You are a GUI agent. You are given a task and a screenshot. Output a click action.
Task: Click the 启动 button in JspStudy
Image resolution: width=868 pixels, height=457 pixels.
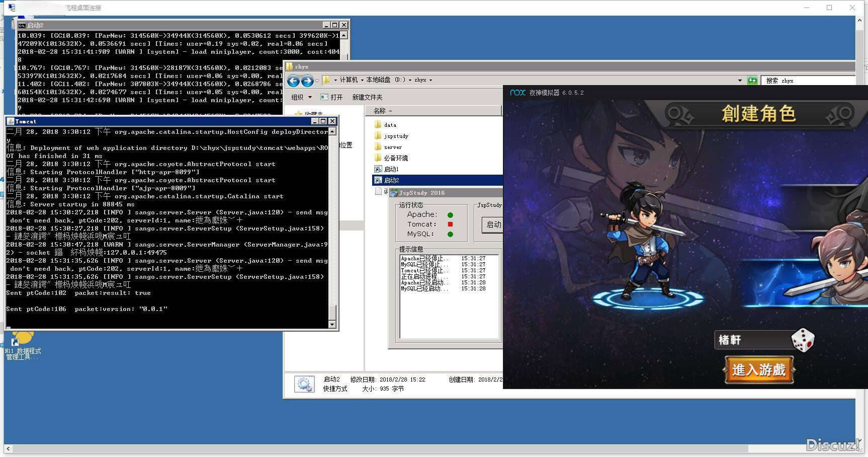pos(493,224)
